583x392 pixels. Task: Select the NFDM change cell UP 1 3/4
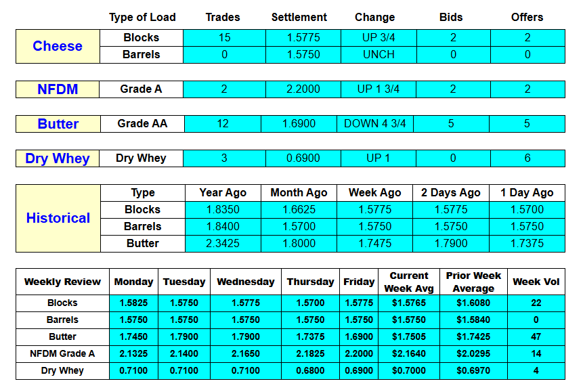pyautogui.click(x=379, y=89)
